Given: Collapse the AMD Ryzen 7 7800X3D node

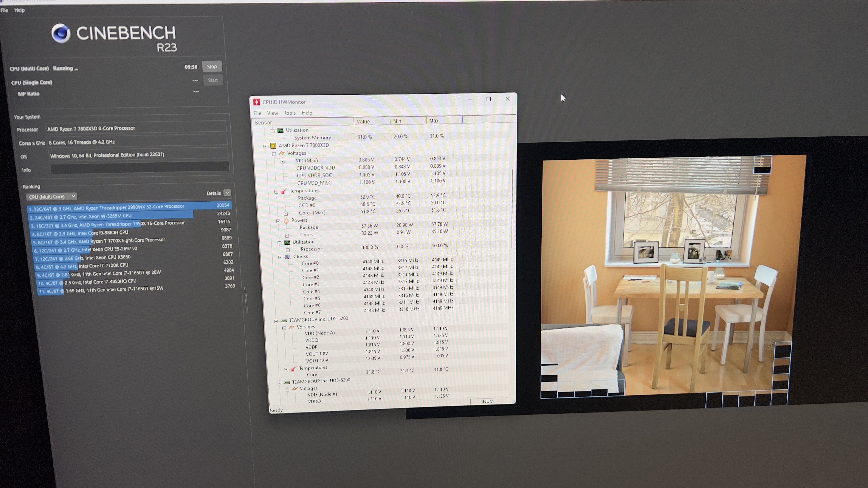Looking at the screenshot, I should pyautogui.click(x=265, y=147).
